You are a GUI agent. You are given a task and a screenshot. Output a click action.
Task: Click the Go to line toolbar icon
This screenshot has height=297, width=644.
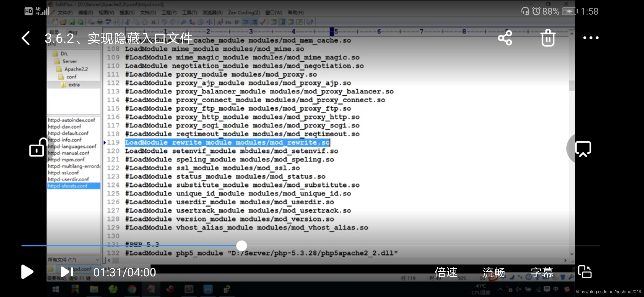209,22
